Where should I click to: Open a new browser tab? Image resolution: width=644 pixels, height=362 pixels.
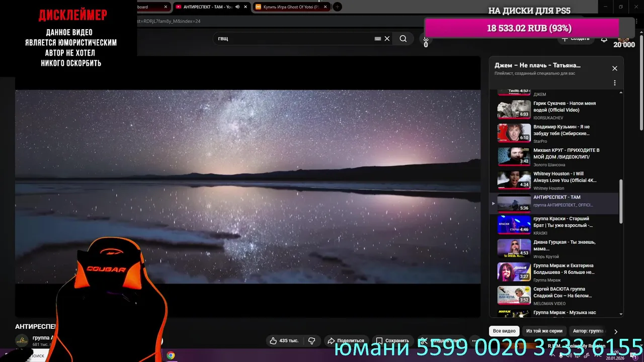[x=338, y=7]
